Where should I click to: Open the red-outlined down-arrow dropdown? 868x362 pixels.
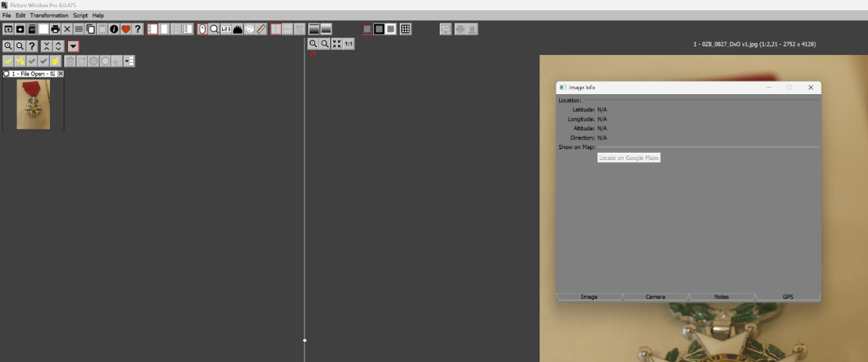[73, 46]
